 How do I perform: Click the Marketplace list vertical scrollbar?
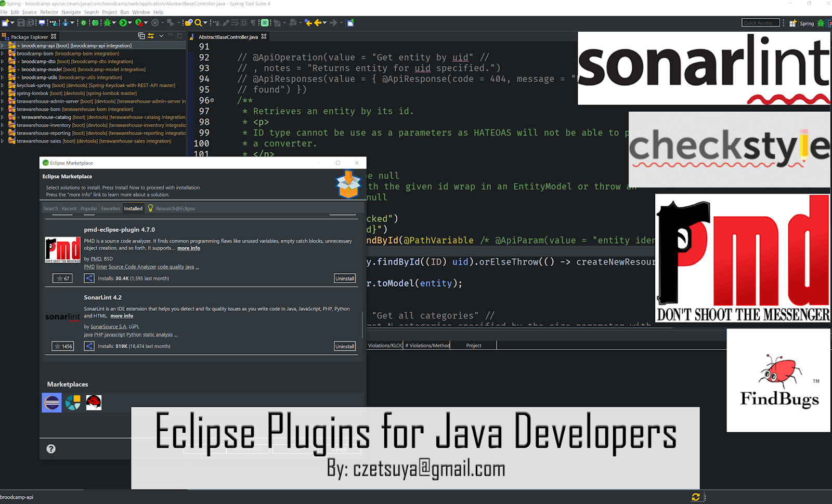[x=362, y=325]
